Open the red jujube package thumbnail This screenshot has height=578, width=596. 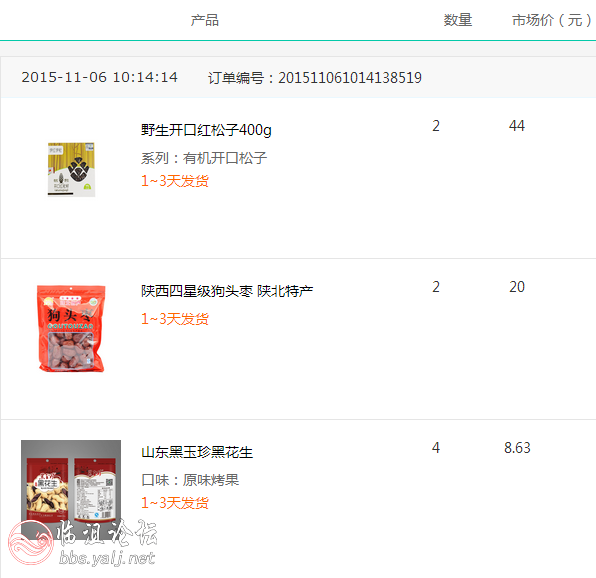pos(71,328)
